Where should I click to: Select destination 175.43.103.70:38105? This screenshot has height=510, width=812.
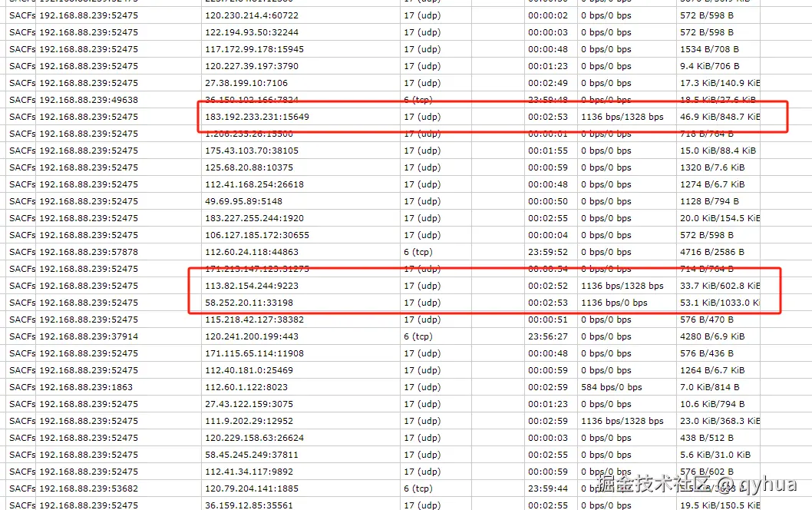coord(252,151)
